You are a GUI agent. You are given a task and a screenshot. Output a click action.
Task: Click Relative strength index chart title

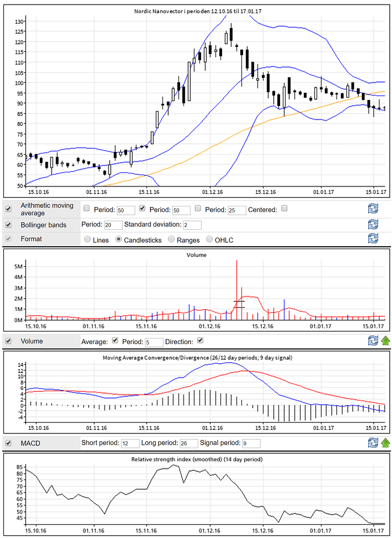197,459
